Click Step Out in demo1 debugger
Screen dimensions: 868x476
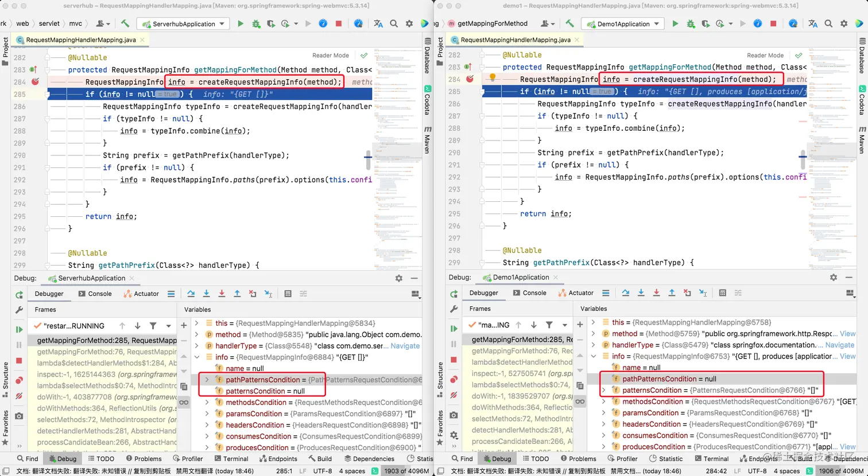tap(672, 293)
